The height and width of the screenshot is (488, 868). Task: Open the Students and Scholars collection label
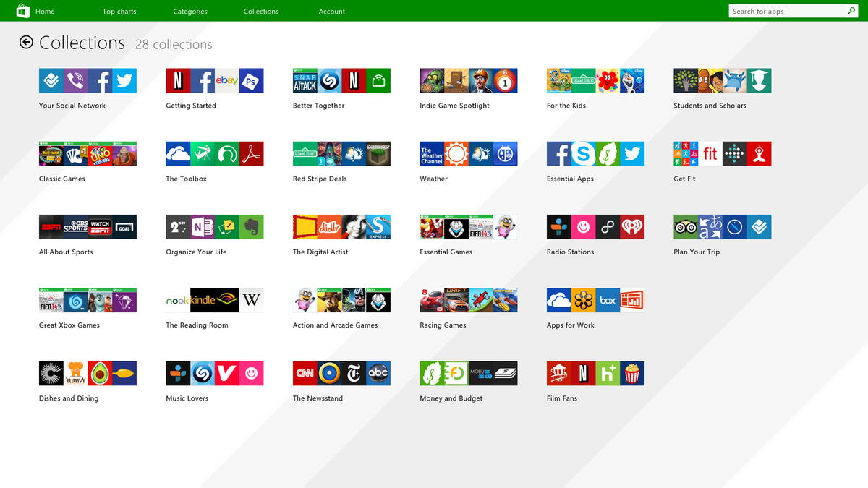point(710,106)
